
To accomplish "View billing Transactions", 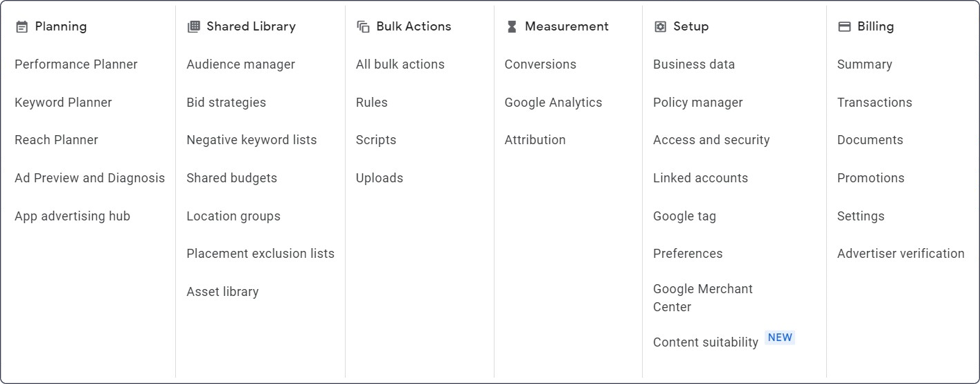I will pos(875,103).
